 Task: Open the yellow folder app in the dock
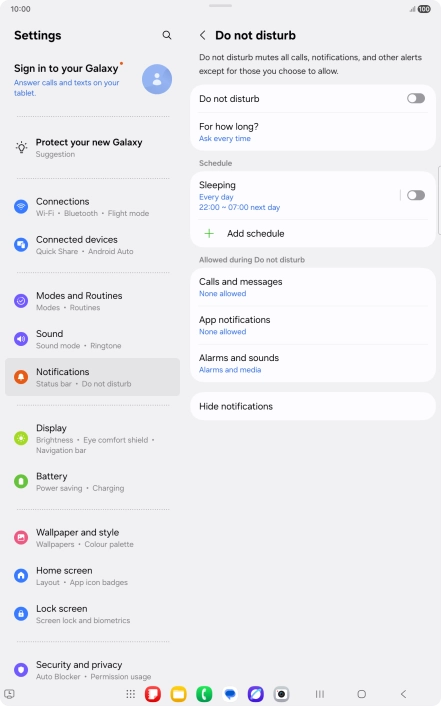click(x=178, y=694)
